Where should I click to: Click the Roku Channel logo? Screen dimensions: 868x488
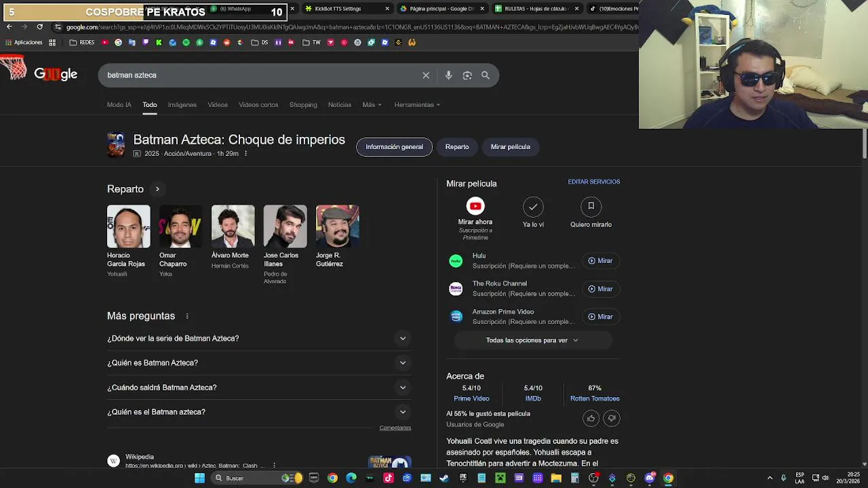(456, 289)
